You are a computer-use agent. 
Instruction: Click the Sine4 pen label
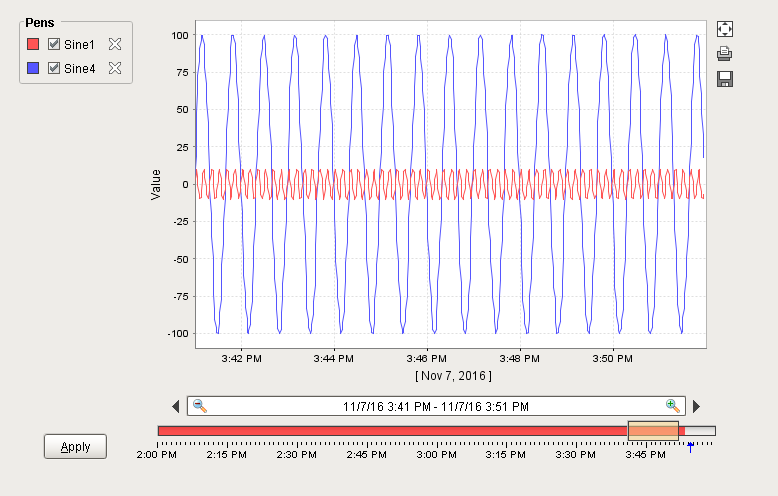pos(79,68)
